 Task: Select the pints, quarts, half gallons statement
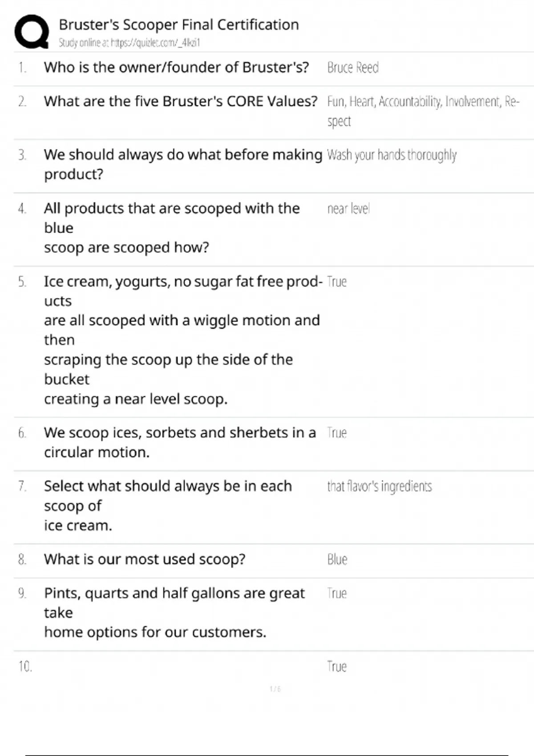174,612
